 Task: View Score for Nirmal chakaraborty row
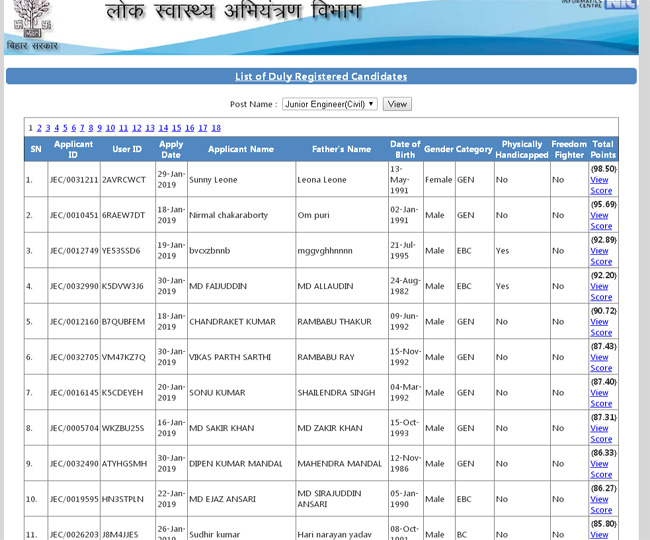click(x=601, y=220)
